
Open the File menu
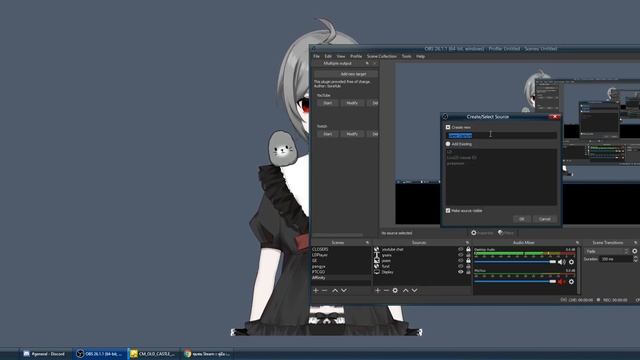click(316, 56)
